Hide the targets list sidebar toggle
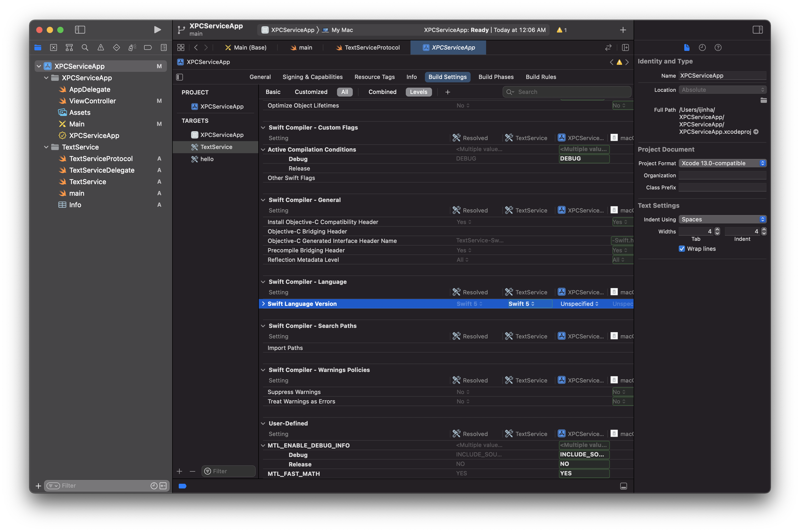Screen dimensions: 800x532 (x=180, y=77)
